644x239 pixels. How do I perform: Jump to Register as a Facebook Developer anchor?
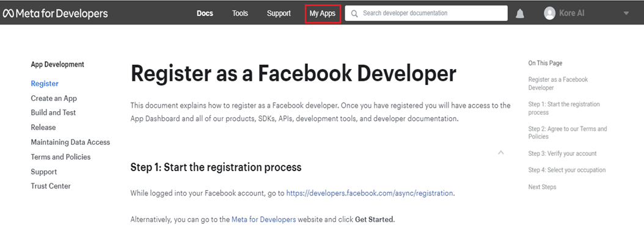(558, 83)
